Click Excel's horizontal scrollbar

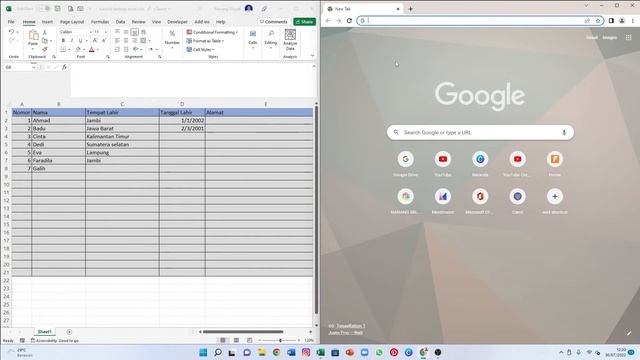243,332
